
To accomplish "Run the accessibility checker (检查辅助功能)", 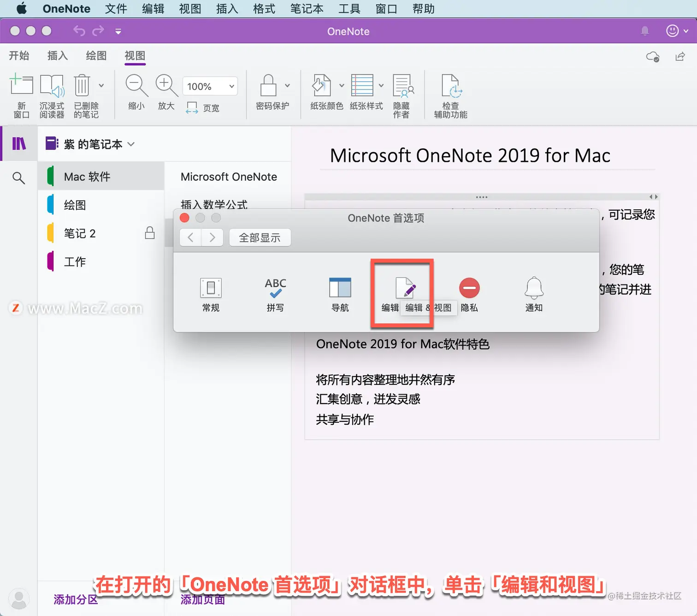I will (x=451, y=96).
